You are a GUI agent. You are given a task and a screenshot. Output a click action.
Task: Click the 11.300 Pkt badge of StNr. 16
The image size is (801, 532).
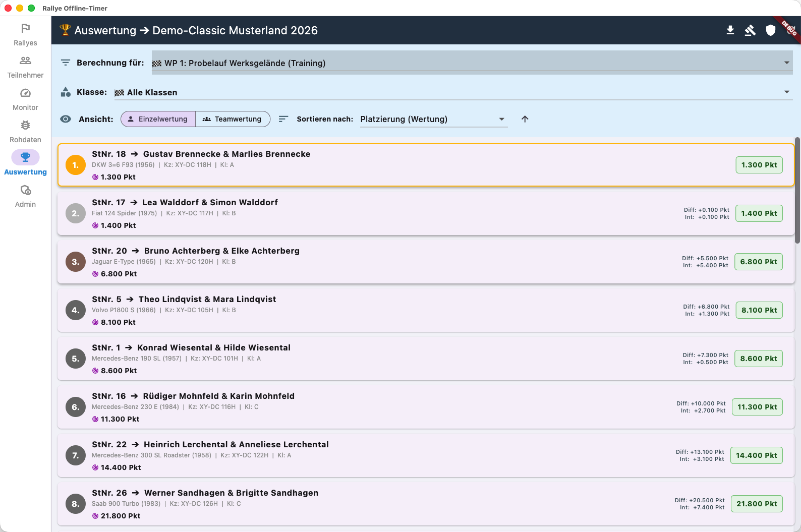coord(757,407)
